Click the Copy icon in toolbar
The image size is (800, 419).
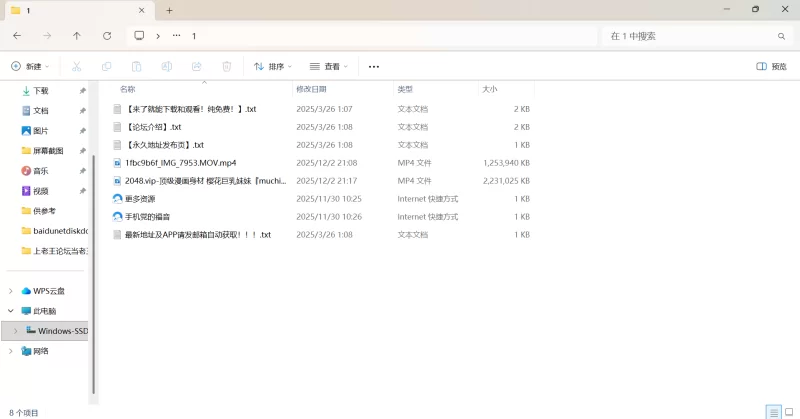tap(106, 67)
